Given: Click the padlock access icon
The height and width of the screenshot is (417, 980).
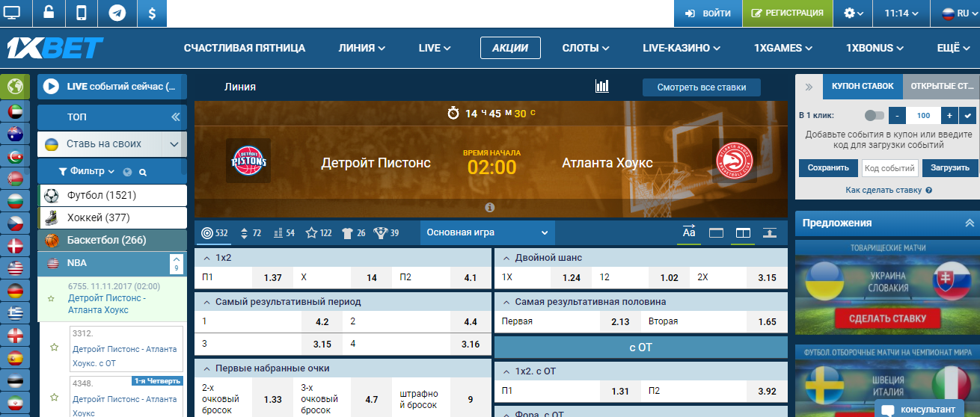Looking at the screenshot, I should 49,13.
